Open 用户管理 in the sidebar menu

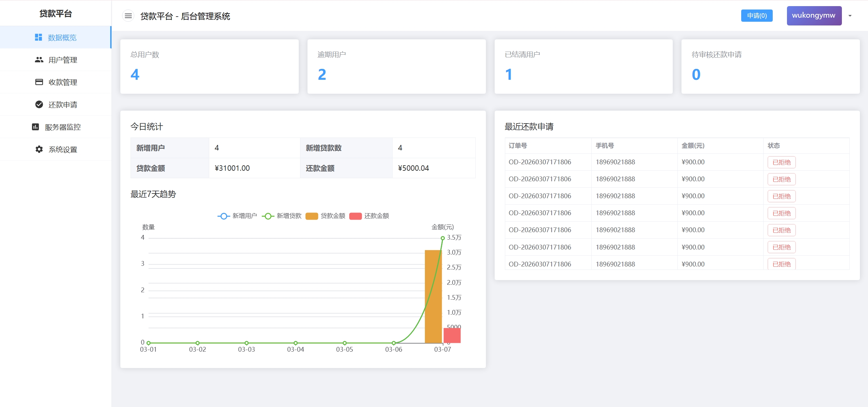pyautogui.click(x=63, y=60)
